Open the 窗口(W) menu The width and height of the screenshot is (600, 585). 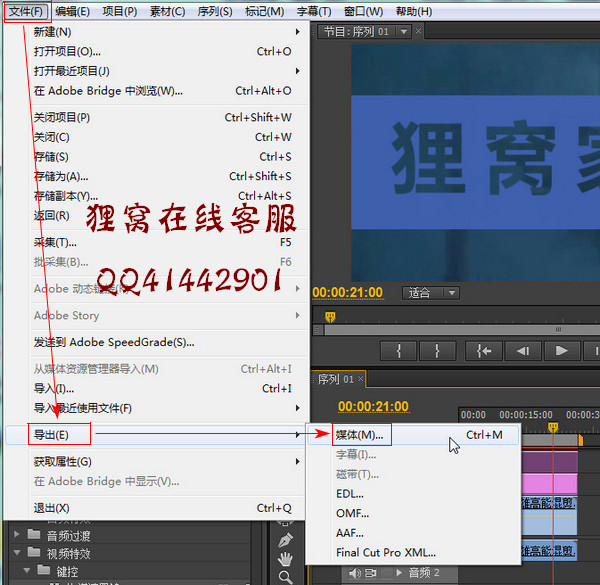click(x=363, y=11)
